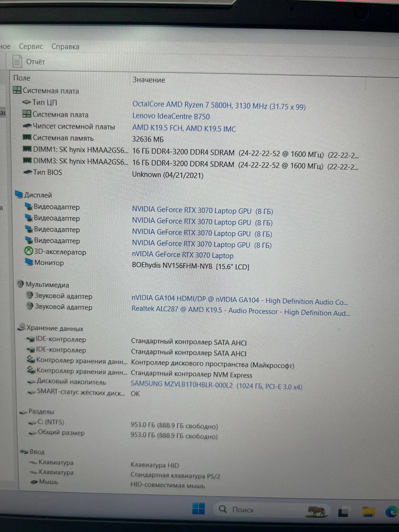
Task: Click the Отчёт document icon
Action: pos(17,61)
